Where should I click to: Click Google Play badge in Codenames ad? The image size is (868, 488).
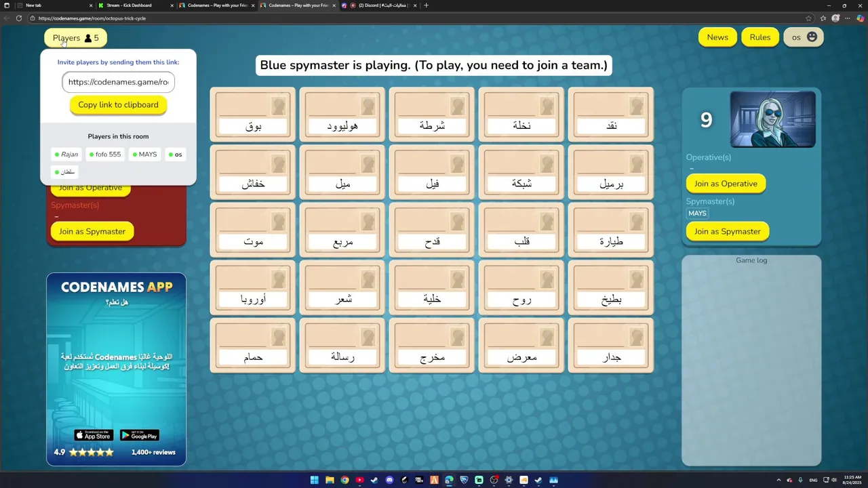click(140, 435)
